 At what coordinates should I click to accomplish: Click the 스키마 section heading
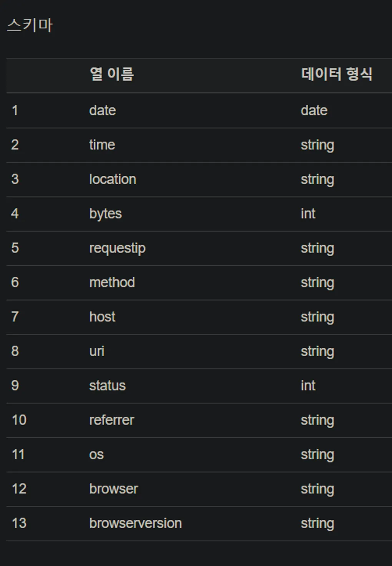(x=30, y=25)
